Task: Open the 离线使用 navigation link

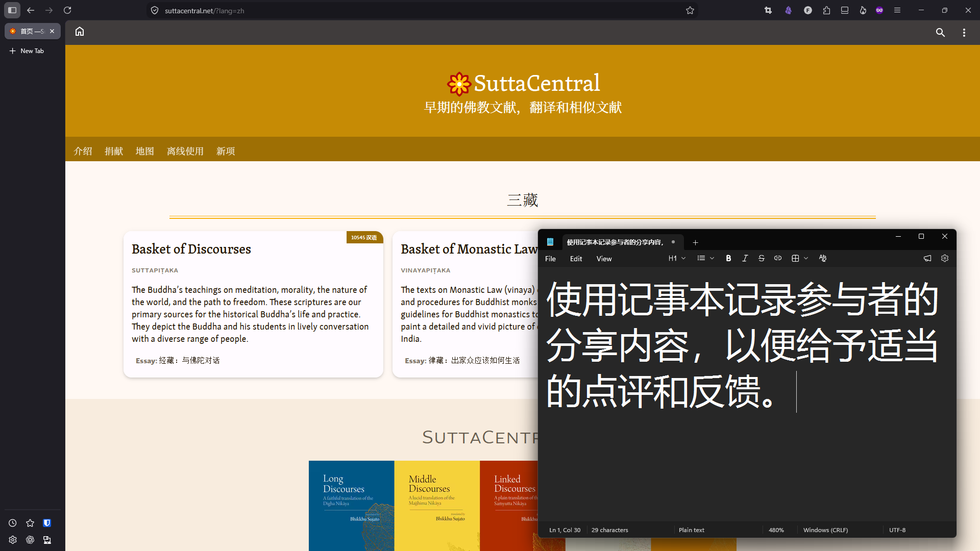Action: (185, 151)
